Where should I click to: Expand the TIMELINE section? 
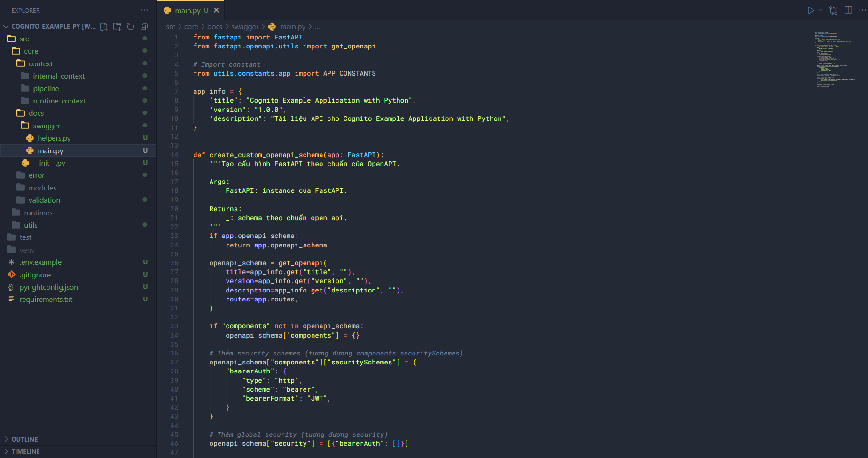click(25, 451)
